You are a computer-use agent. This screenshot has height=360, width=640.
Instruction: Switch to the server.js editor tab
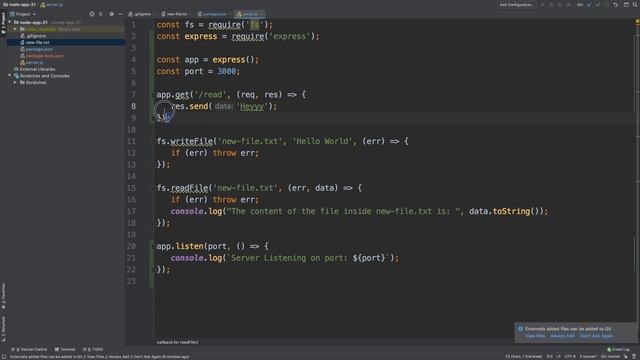[x=250, y=14]
